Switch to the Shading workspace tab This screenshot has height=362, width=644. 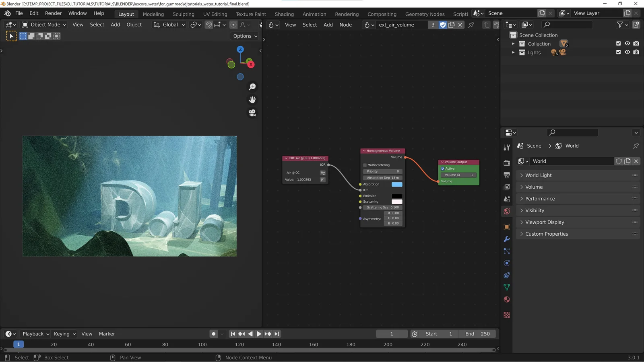[284, 14]
